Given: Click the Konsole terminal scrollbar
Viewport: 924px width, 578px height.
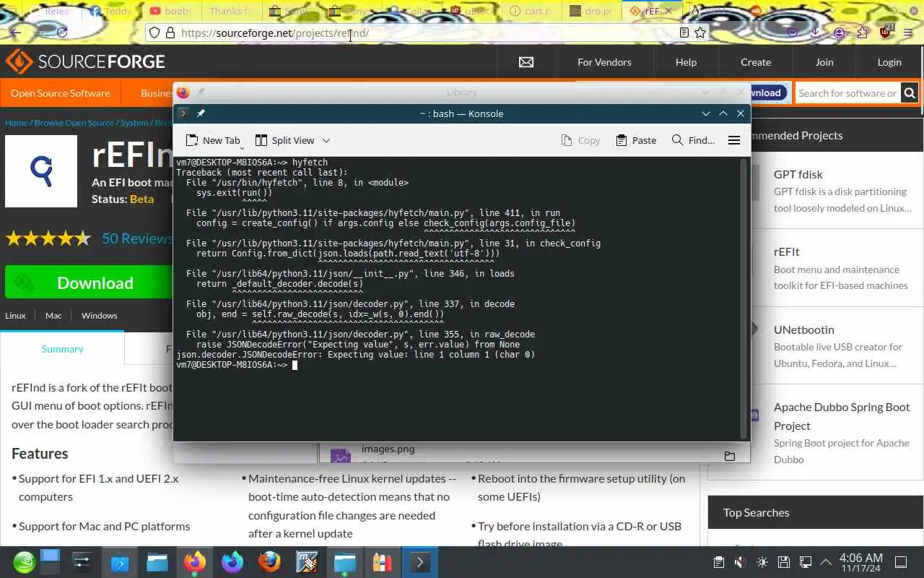Looking at the screenshot, I should (x=744, y=298).
